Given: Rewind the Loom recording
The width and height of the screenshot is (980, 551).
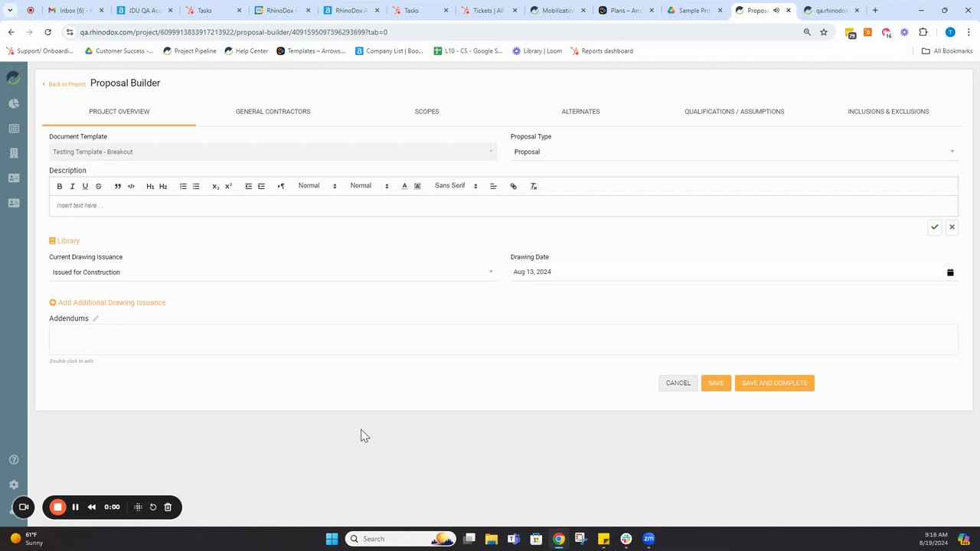Looking at the screenshot, I should 92,507.
